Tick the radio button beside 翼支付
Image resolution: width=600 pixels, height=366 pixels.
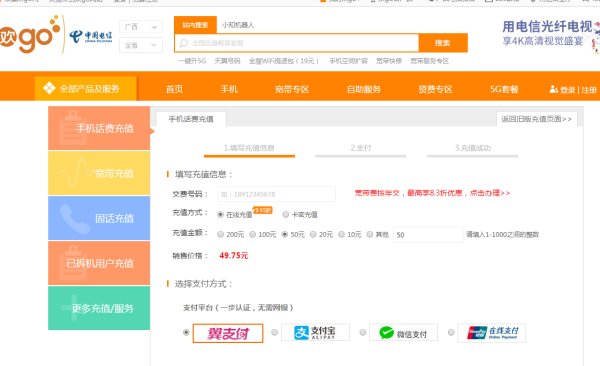tap(186, 332)
